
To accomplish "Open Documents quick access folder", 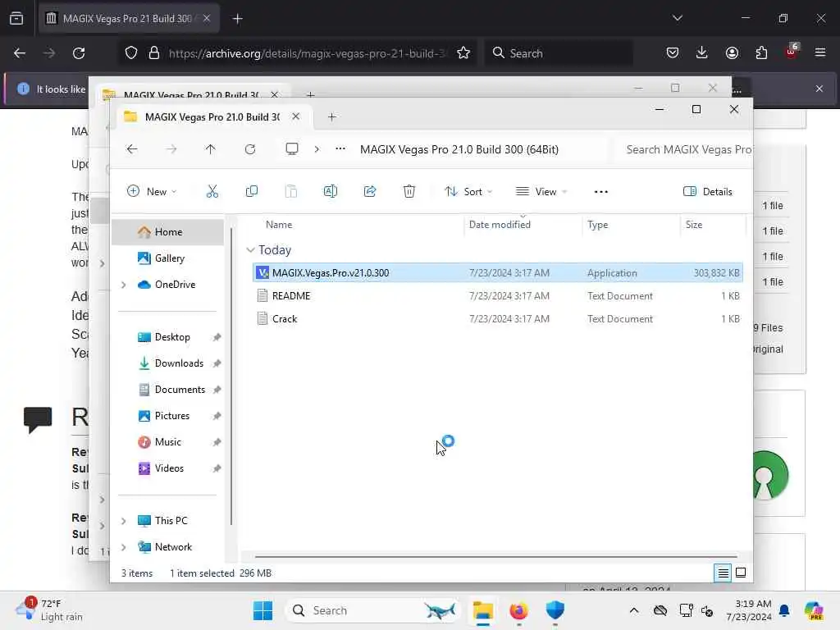I will coord(167,390).
